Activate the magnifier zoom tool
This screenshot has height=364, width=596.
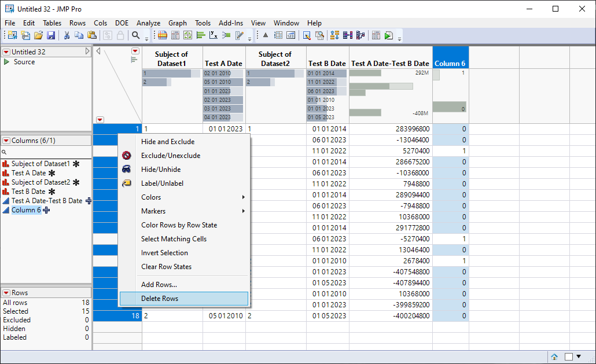tap(134, 35)
